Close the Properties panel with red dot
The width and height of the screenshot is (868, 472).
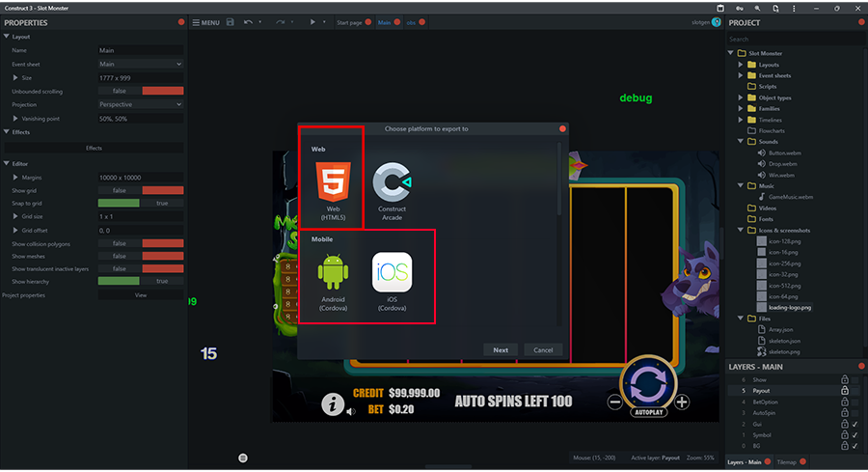pos(181,22)
